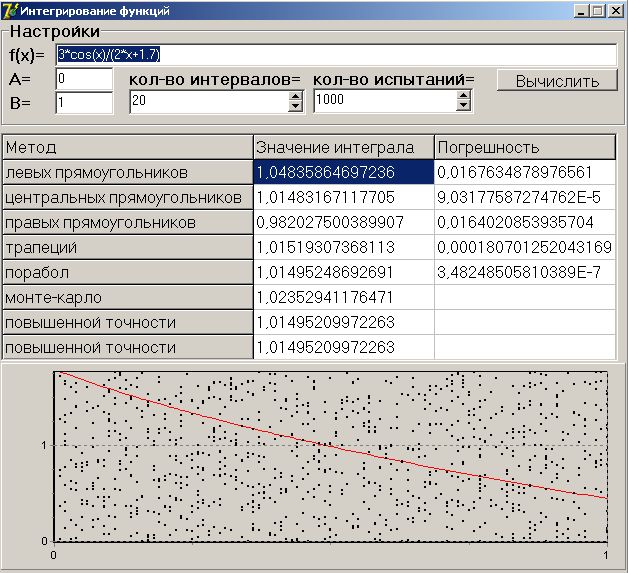628x573 pixels.
Task: Click the Погрешность column header
Action: (x=525, y=147)
